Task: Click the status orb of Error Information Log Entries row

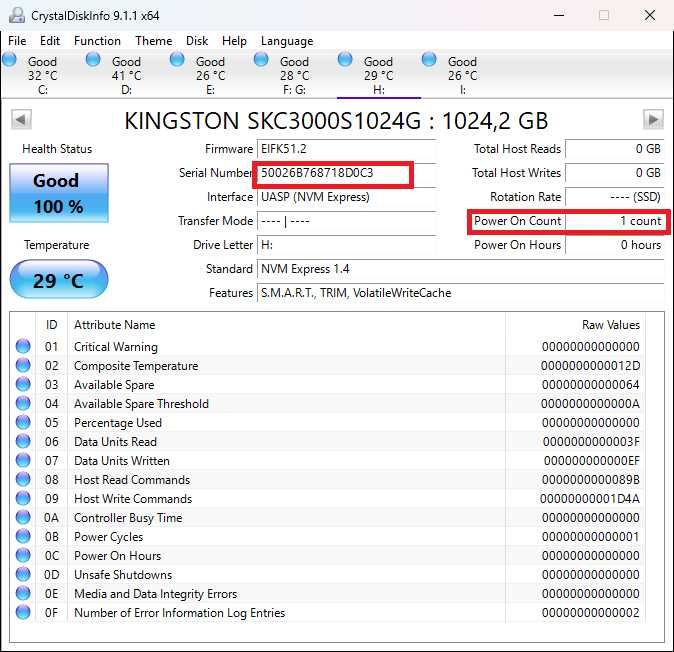Action: (23, 612)
